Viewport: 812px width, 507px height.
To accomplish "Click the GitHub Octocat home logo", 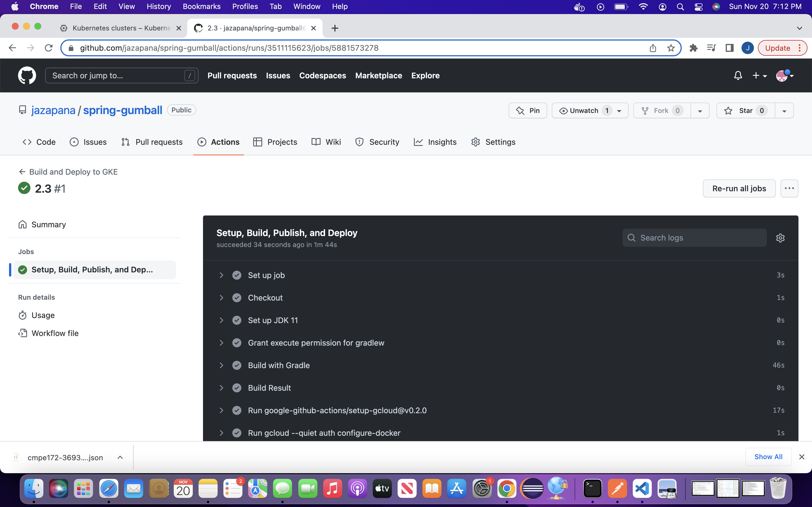I will pyautogui.click(x=27, y=75).
